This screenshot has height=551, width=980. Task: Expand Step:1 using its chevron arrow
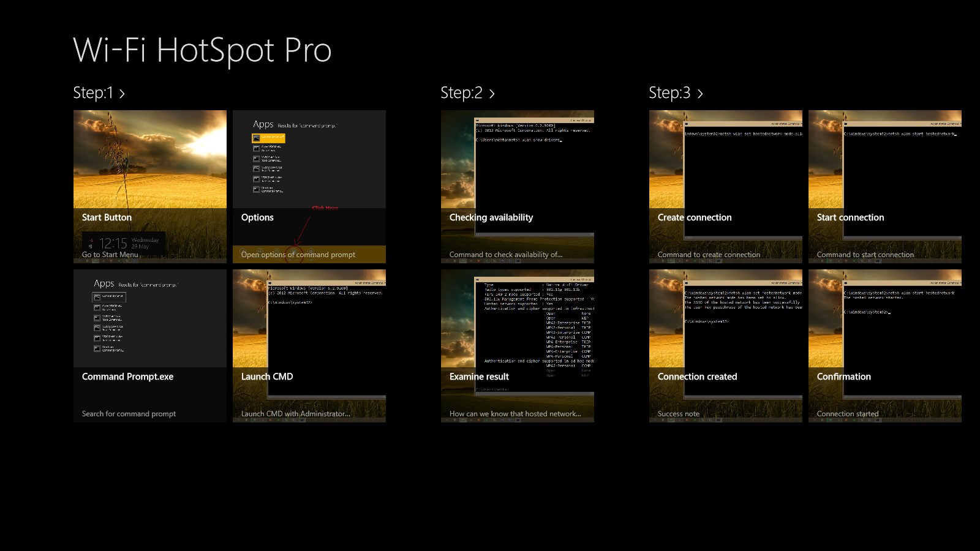123,93
